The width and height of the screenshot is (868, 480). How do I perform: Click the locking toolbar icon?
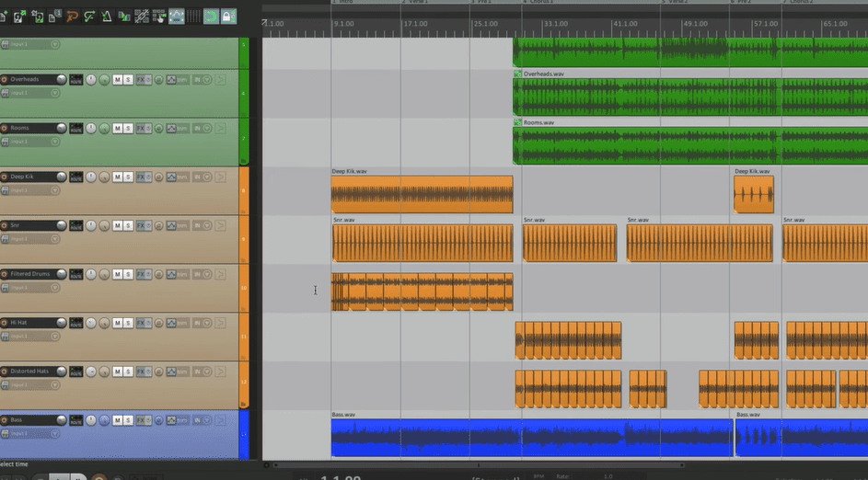pos(227,17)
